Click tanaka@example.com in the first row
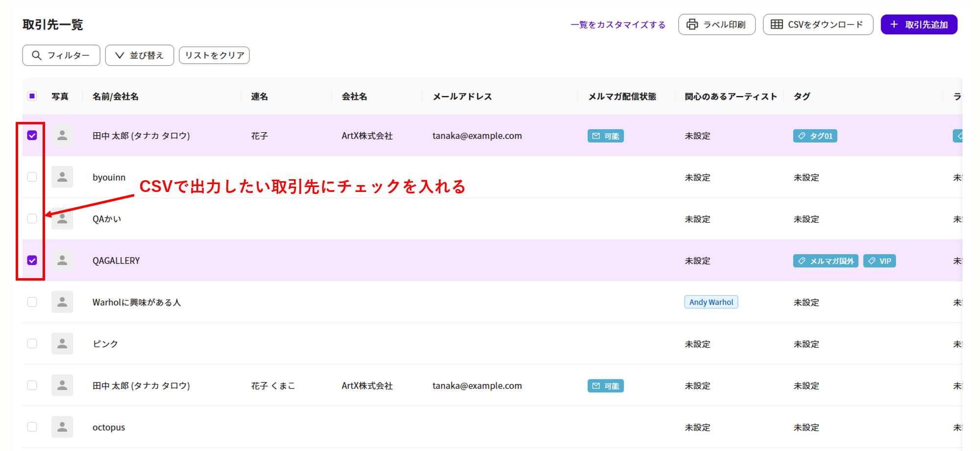 pyautogui.click(x=477, y=136)
